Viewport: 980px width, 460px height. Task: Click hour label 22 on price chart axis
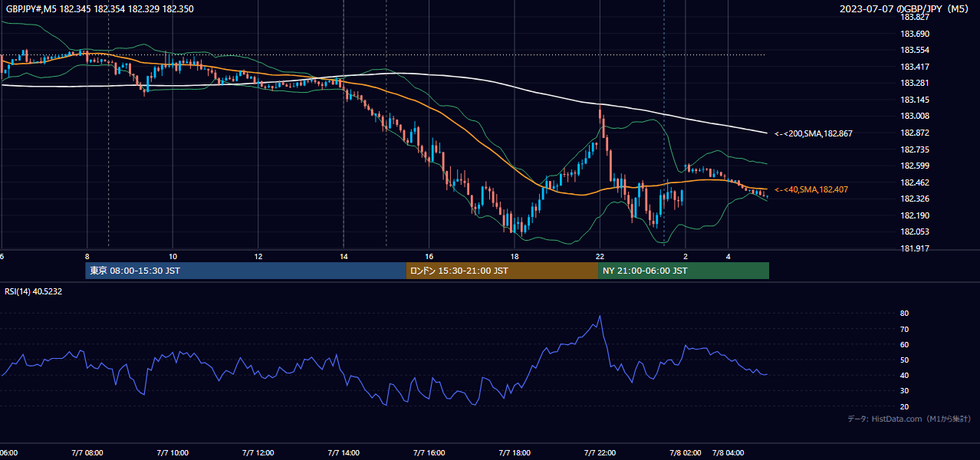[x=600, y=256]
